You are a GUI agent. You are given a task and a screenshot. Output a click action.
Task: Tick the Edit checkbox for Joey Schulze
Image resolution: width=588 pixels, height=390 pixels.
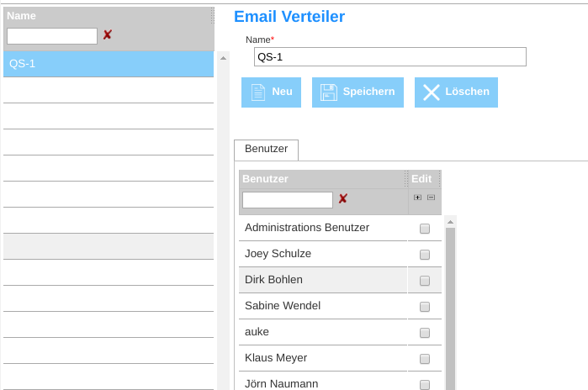click(425, 255)
